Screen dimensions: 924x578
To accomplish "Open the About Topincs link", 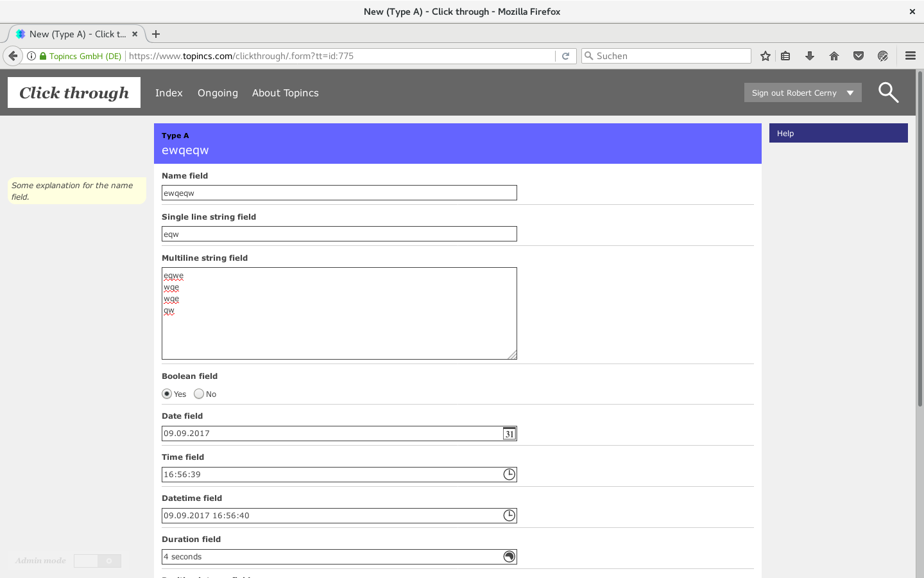I will tap(285, 93).
